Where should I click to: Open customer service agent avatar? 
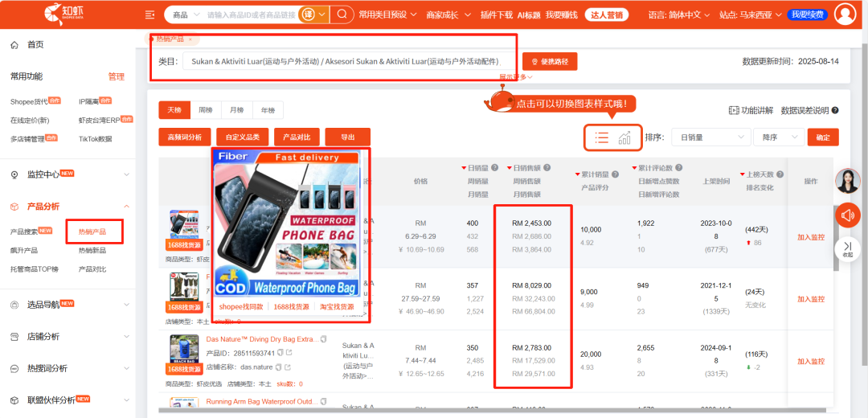point(848,181)
